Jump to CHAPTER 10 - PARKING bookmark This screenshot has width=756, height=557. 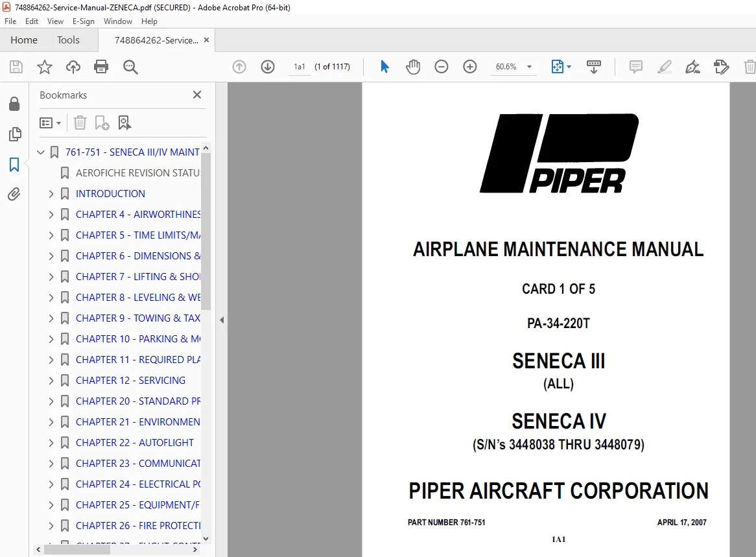click(138, 339)
